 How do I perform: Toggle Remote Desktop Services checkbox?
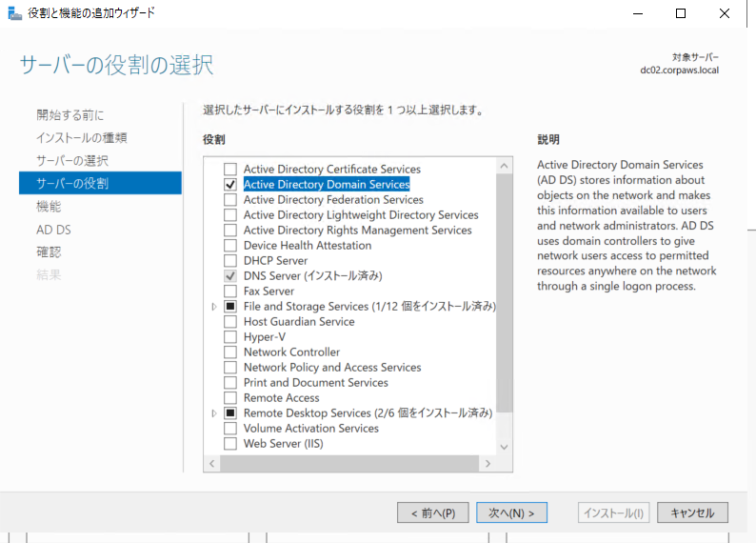tap(230, 412)
